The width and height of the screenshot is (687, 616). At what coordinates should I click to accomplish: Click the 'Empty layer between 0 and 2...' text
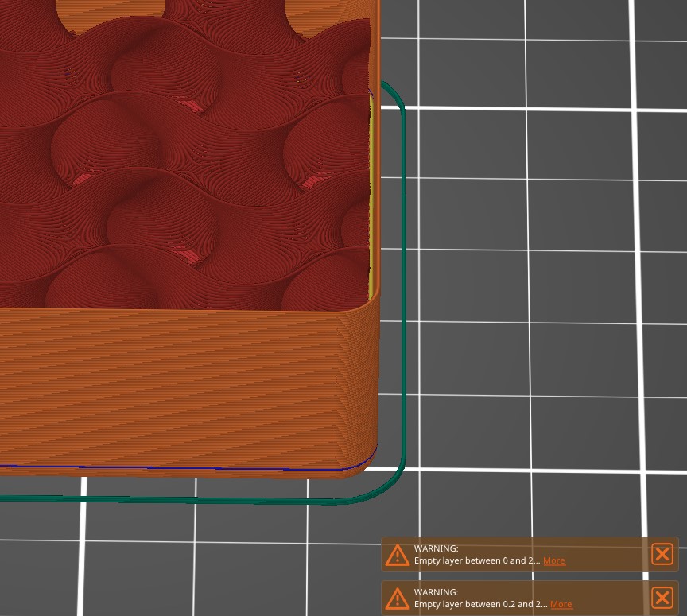[477, 561]
